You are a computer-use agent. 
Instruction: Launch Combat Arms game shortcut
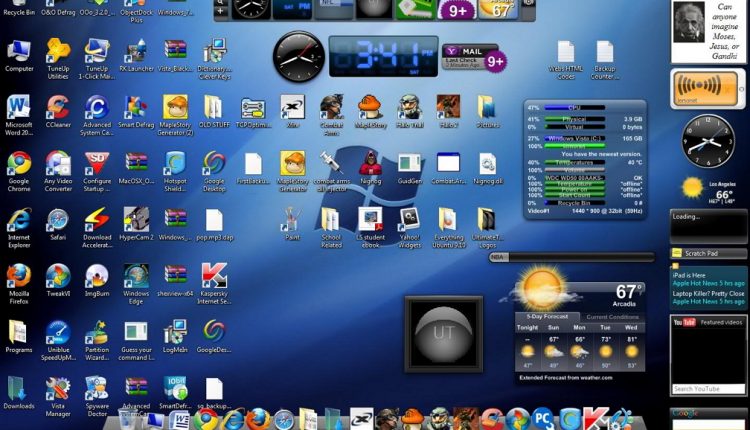(x=331, y=115)
